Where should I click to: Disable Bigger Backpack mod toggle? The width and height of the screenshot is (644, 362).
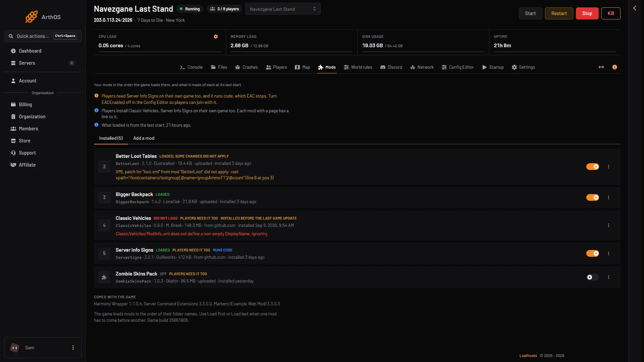[x=592, y=197]
